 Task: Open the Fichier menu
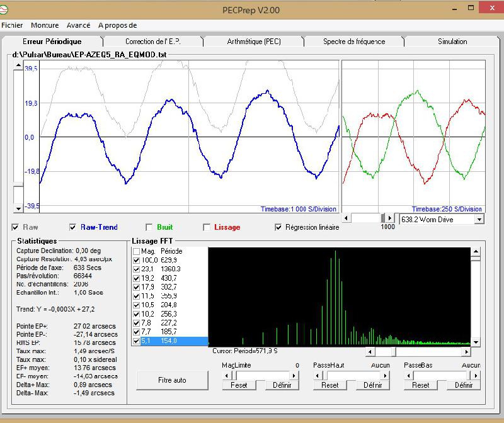point(12,25)
